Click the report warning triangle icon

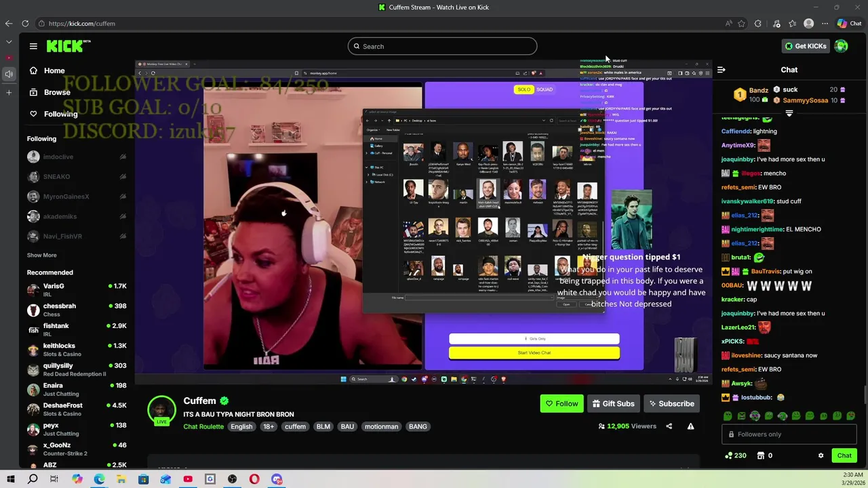click(x=690, y=426)
